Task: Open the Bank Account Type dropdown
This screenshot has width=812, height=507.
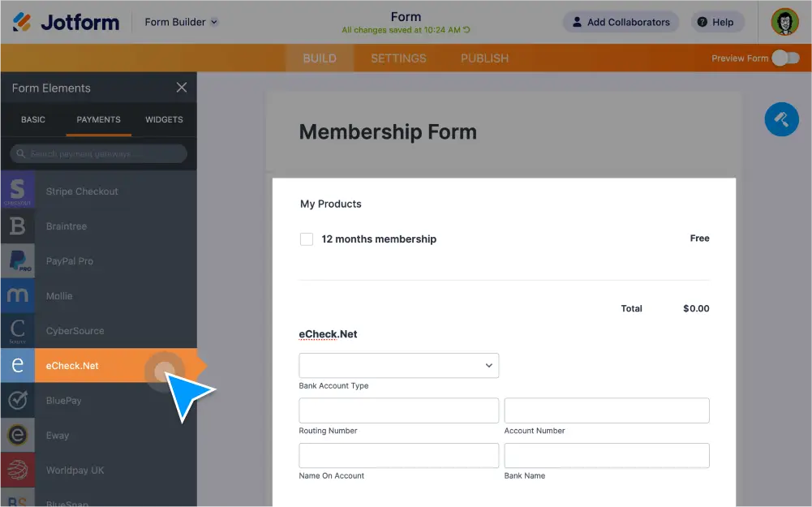Action: [398, 365]
